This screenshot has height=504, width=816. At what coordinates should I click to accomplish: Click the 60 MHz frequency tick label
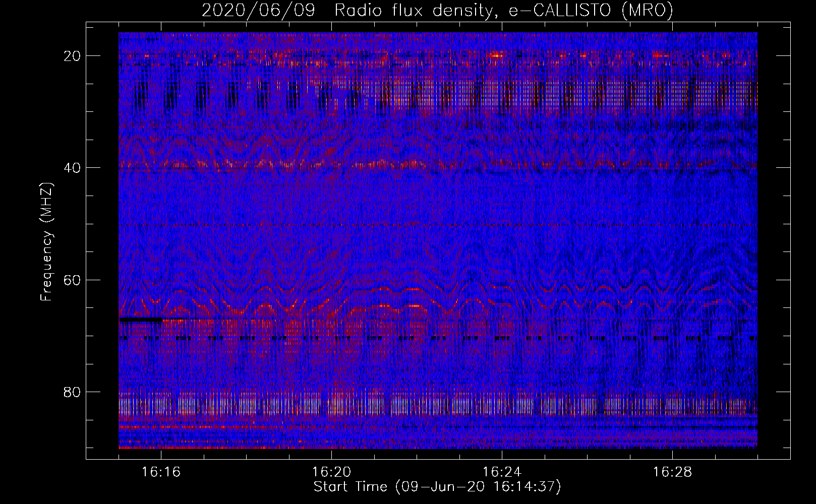(73, 280)
